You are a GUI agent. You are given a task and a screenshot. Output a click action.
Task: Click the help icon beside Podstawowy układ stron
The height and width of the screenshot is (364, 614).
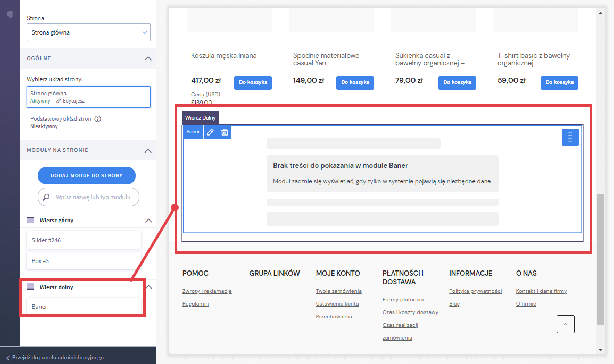point(97,119)
